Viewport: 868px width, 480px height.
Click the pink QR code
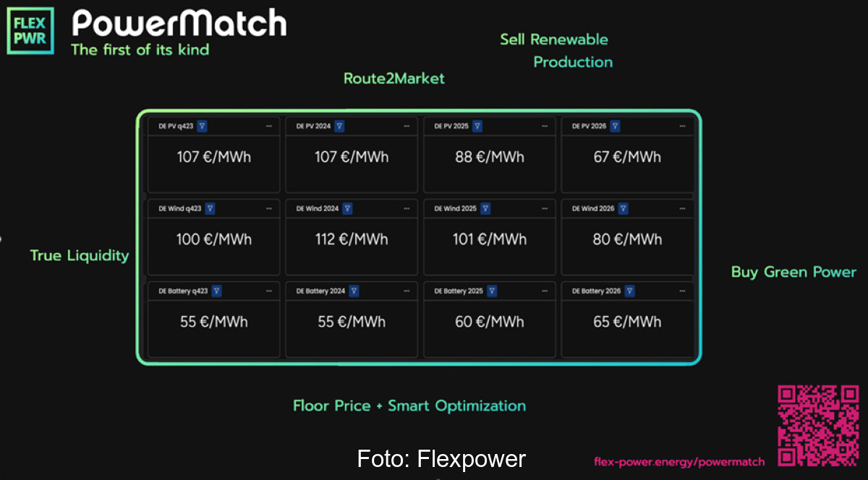pyautogui.click(x=818, y=426)
